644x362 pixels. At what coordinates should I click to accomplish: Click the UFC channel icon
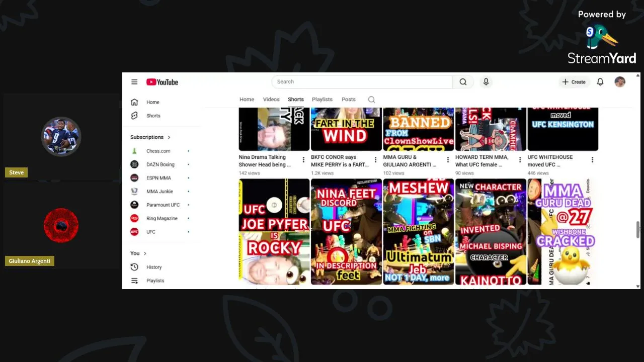pyautogui.click(x=134, y=232)
